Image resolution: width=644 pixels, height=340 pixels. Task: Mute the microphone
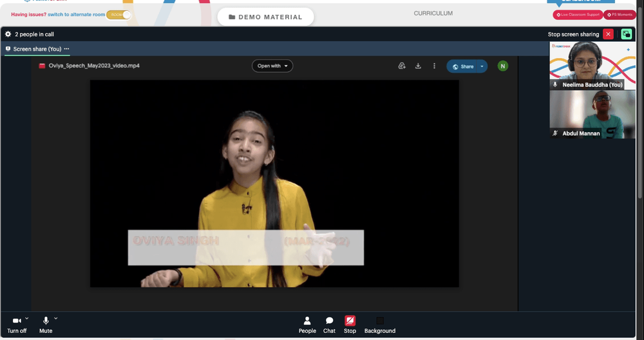click(x=46, y=325)
